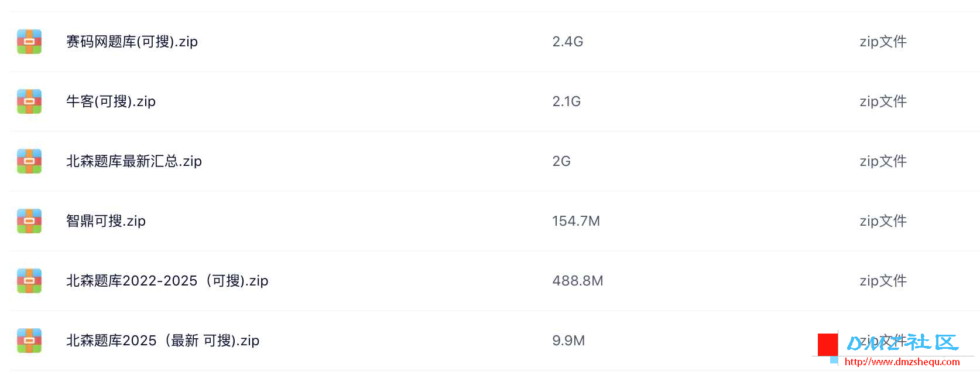The width and height of the screenshot is (980, 374).
Task: Click the red square watermark logo
Action: pyautogui.click(x=827, y=344)
